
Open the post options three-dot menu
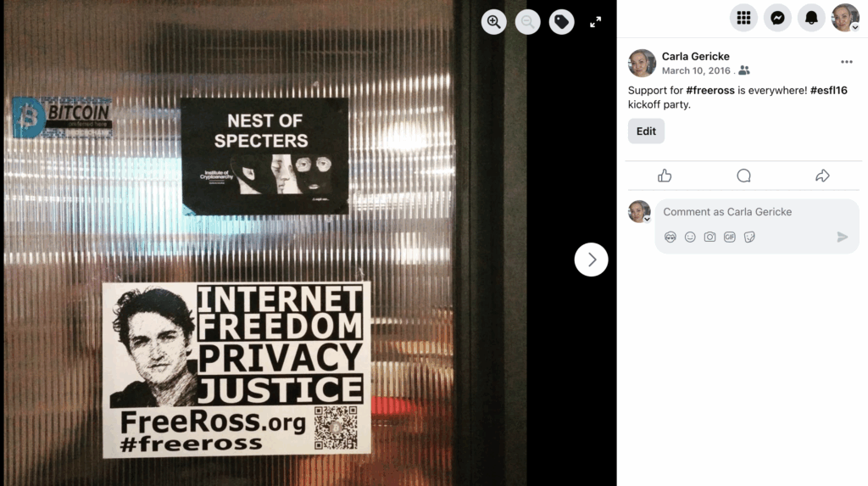(x=847, y=62)
